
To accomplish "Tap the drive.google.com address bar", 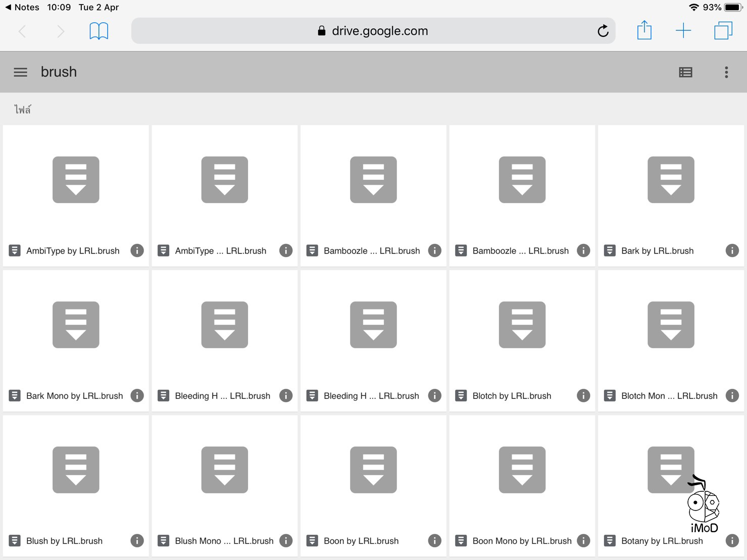I will pos(374,31).
